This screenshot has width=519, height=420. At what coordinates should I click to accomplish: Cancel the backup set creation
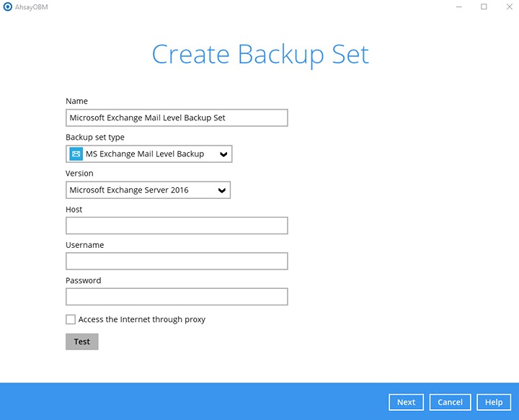coord(450,402)
